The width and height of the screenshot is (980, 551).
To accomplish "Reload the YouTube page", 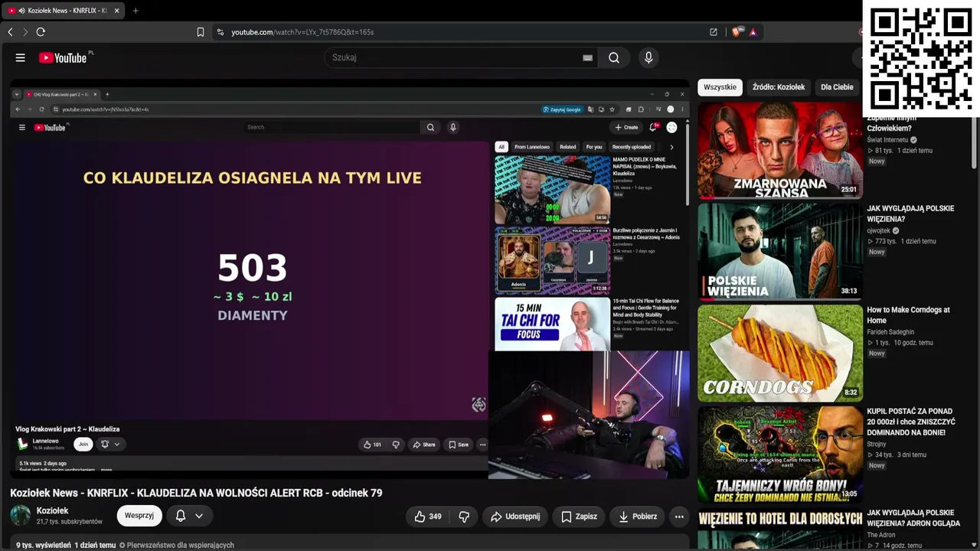I will point(41,32).
